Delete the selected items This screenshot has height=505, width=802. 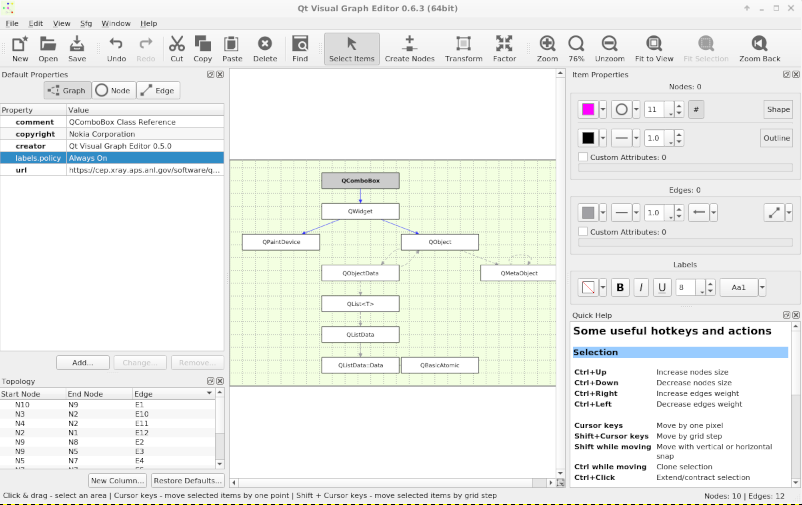click(x=265, y=49)
